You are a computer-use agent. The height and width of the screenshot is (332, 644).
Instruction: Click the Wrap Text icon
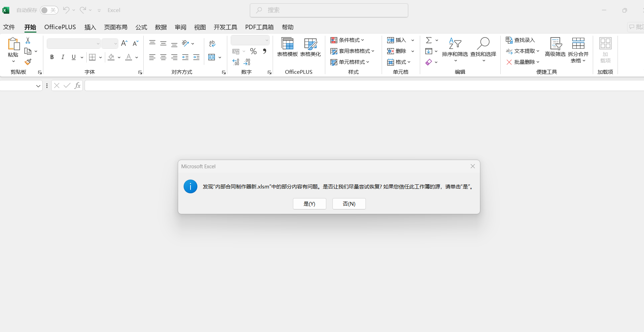(x=212, y=43)
